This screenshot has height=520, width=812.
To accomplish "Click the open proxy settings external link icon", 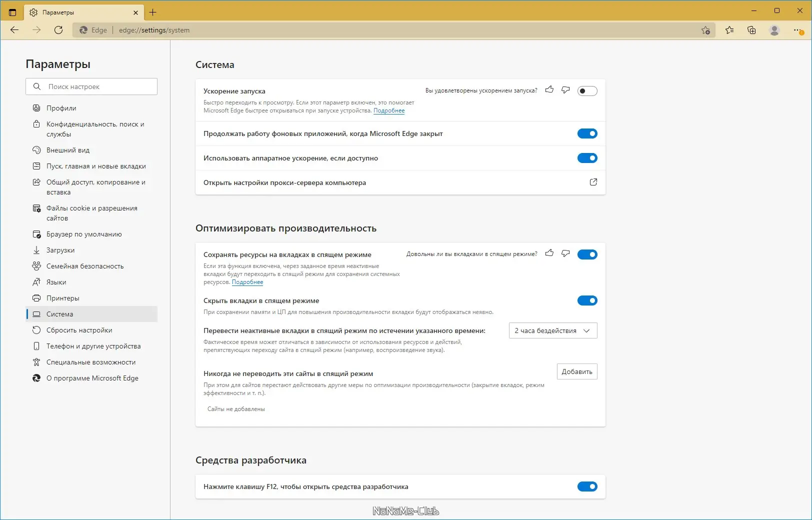I will 593,182.
